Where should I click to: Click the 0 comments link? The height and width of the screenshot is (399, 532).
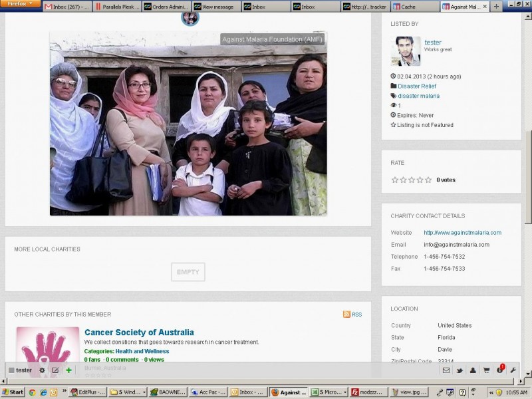122,360
